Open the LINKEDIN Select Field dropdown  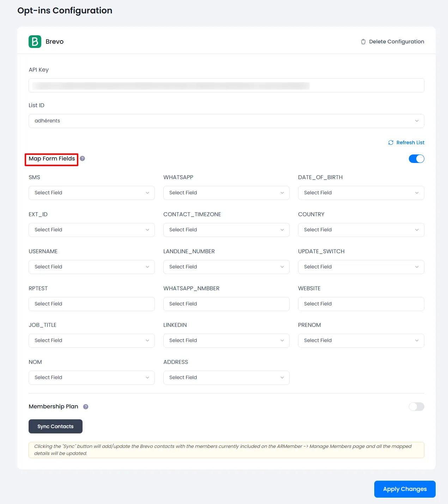tap(226, 341)
